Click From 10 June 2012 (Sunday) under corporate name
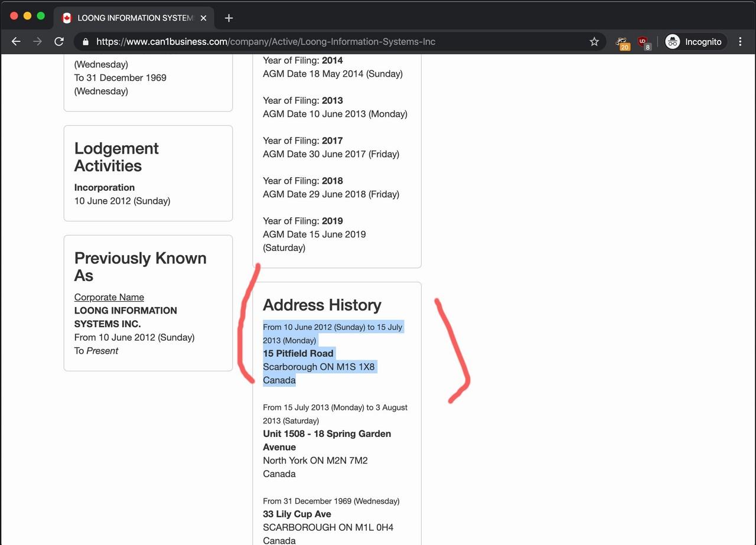This screenshot has width=756, height=545. [x=134, y=337]
